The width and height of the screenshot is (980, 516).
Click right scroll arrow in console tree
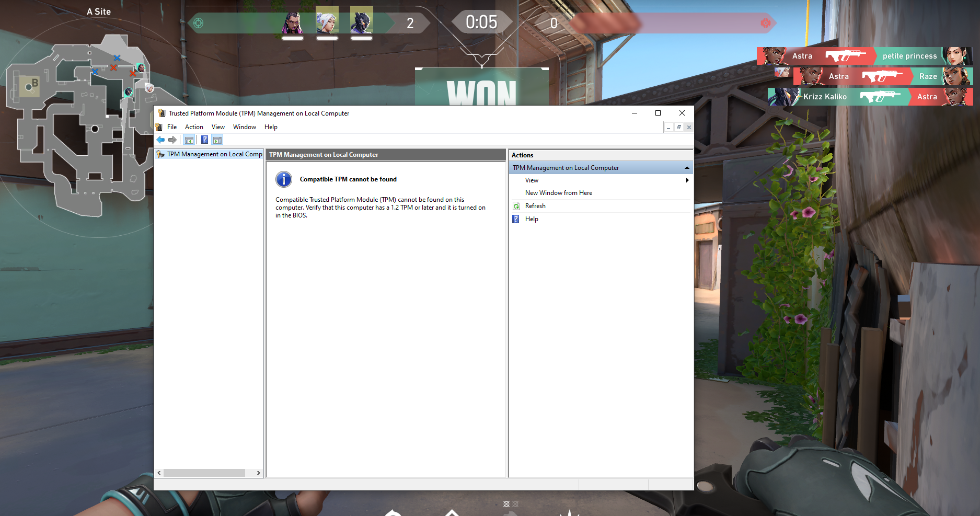tap(258, 473)
